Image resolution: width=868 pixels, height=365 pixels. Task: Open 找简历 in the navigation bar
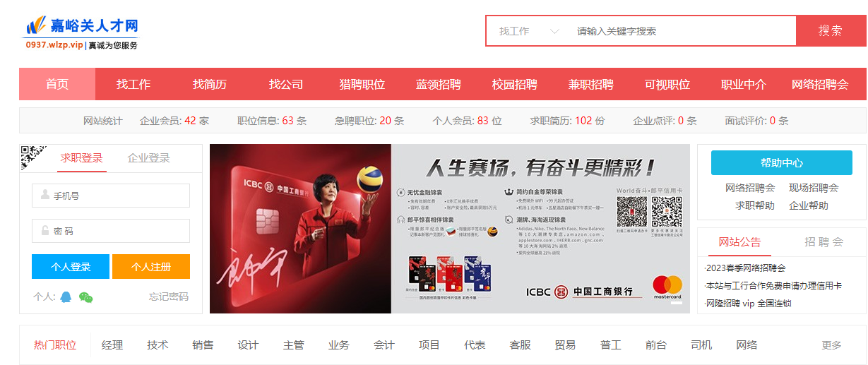[210, 84]
